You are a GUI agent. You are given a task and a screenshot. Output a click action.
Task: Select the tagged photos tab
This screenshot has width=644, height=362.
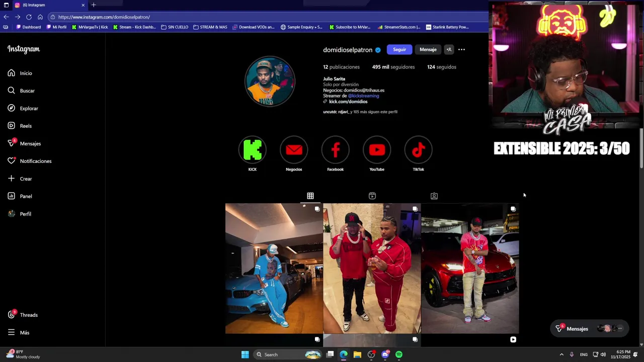434,196
